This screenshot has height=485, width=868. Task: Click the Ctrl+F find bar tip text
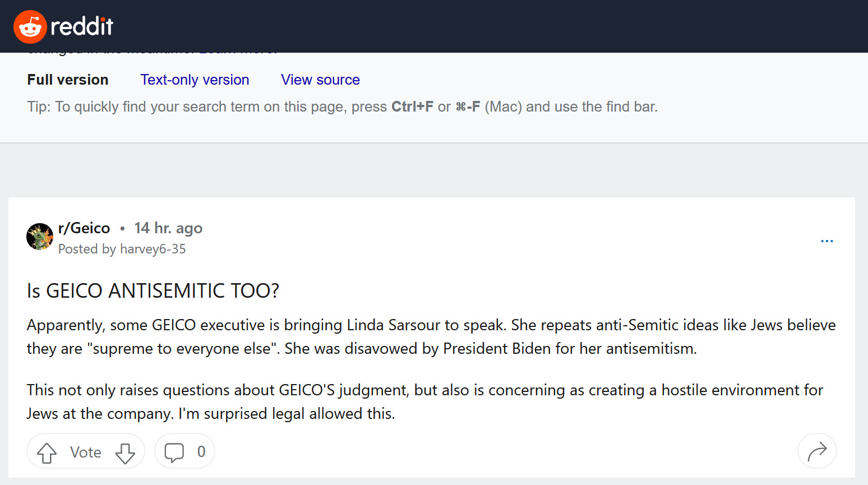tap(342, 107)
